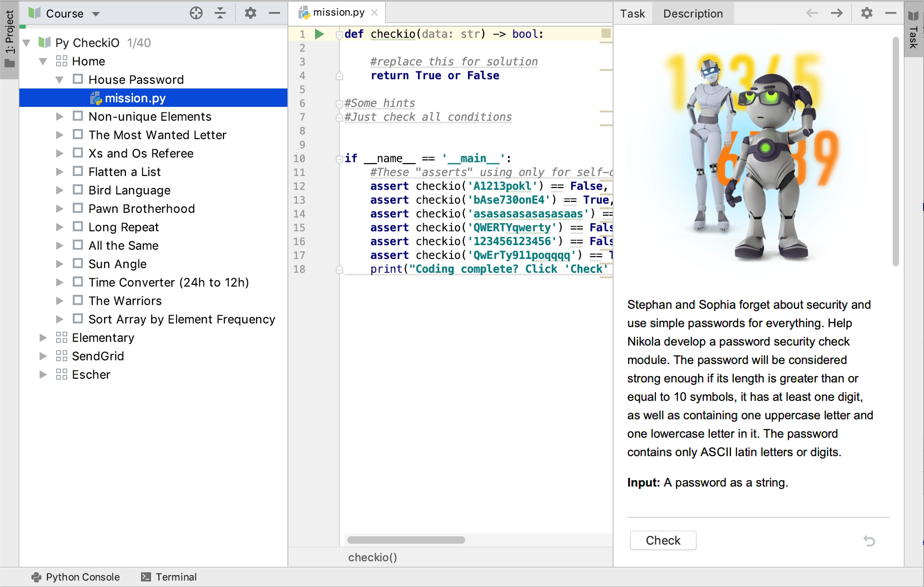Image resolution: width=924 pixels, height=587 pixels.
Task: Expand the Non-unique Elements tree item
Action: point(59,117)
